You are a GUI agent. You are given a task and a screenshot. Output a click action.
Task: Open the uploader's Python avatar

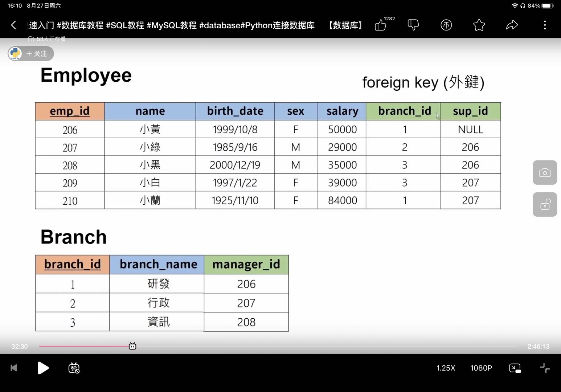click(15, 54)
